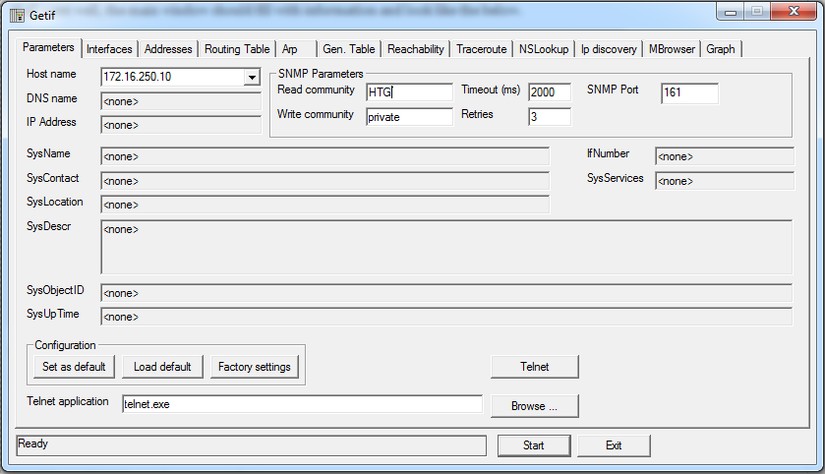This screenshot has height=474, width=825.
Task: Minimize the Getif window
Action: coord(730,12)
